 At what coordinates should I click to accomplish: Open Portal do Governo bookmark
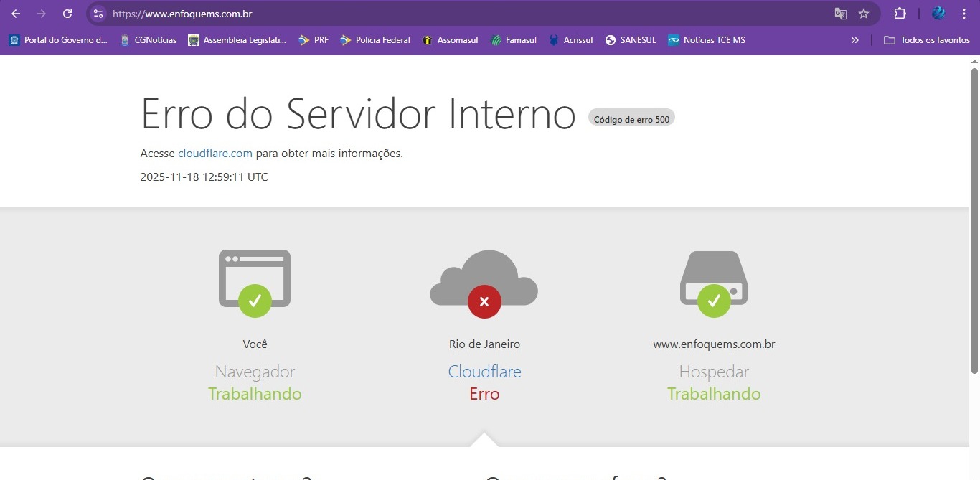coord(58,40)
